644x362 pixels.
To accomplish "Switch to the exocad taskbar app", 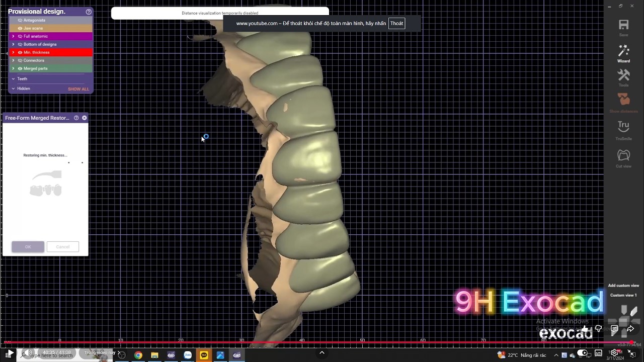I will [171, 355].
